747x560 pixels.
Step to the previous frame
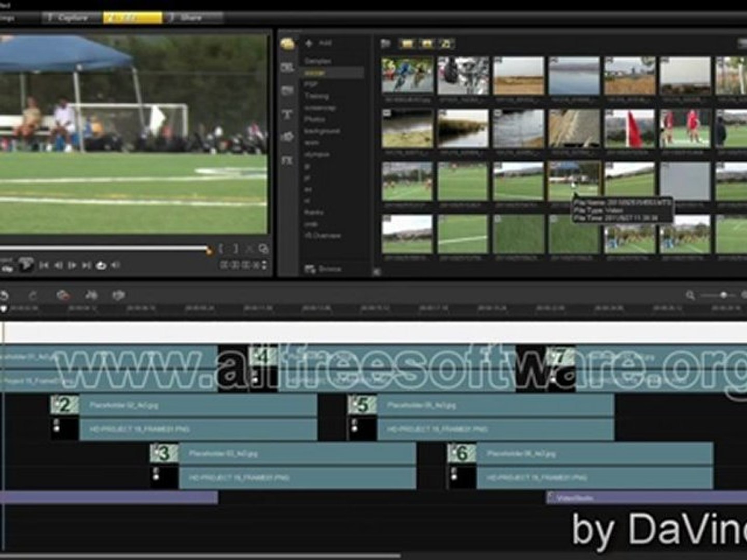tap(58, 265)
